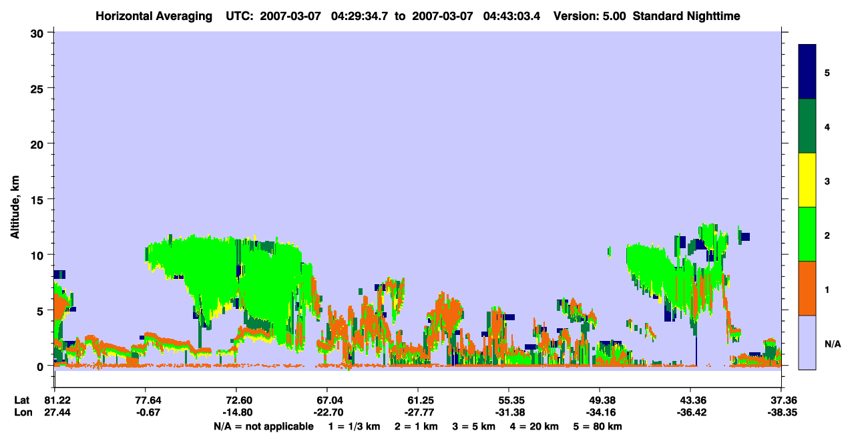
Task: Click the dark blue colorbar segment labeled 5
Action: [x=807, y=71]
